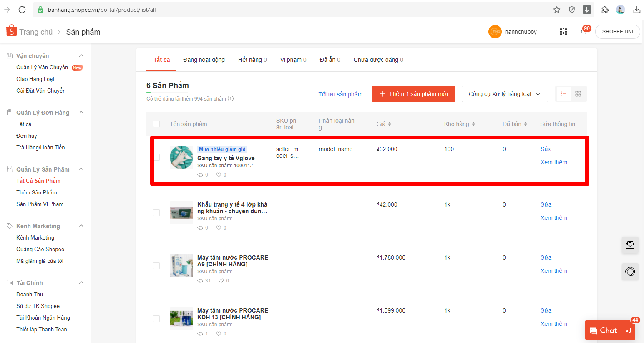Open Quảng Cáo Shopee sidebar item

click(40, 249)
